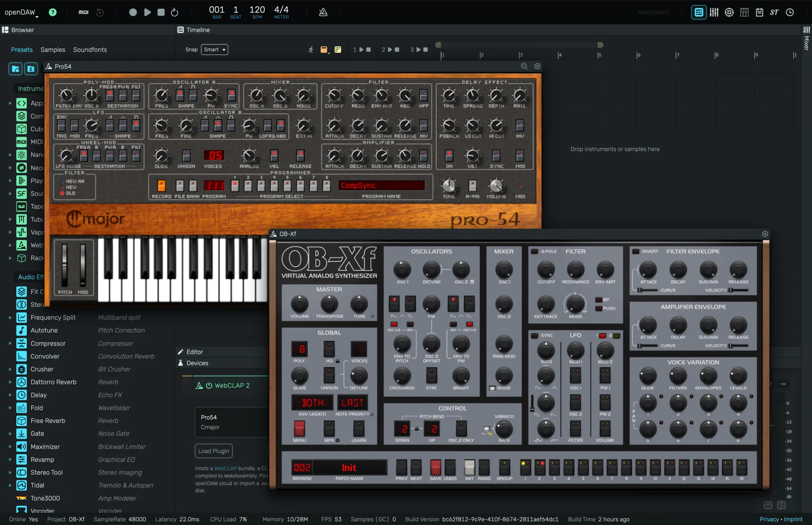Click the Convolver effect icon
Image resolution: width=812 pixels, height=525 pixels.
tap(22, 356)
